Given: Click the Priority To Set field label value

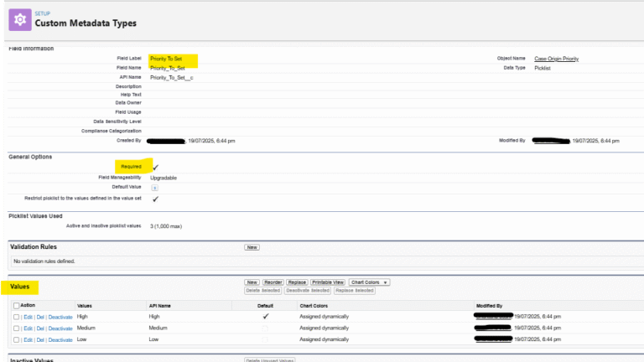Looking at the screenshot, I should (166, 59).
